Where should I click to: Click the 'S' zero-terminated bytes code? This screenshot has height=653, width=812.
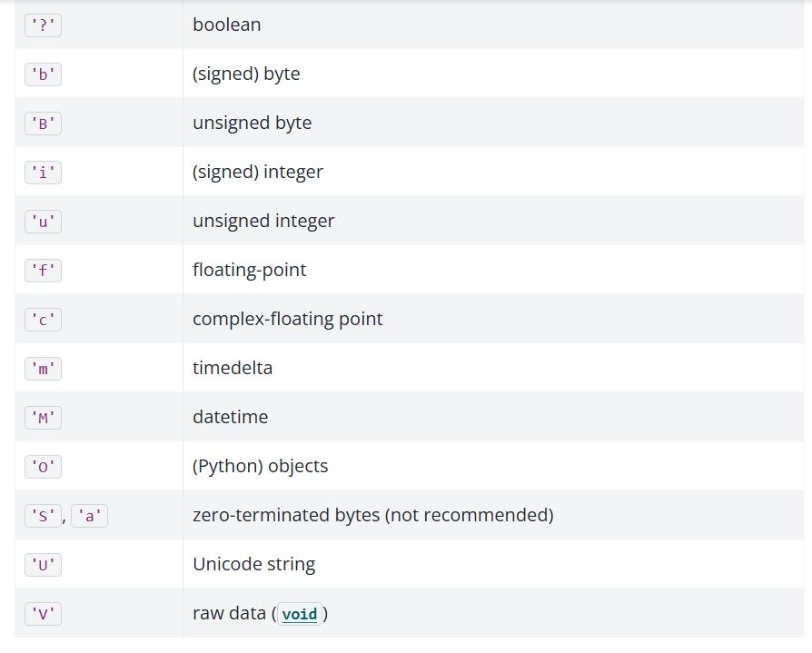coord(43,516)
